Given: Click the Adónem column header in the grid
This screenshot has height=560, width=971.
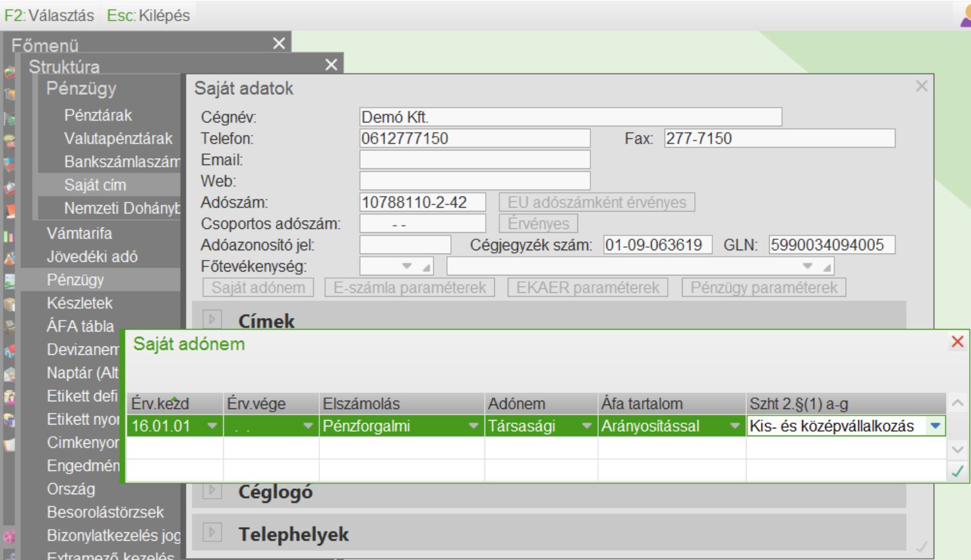Looking at the screenshot, I should (x=541, y=404).
